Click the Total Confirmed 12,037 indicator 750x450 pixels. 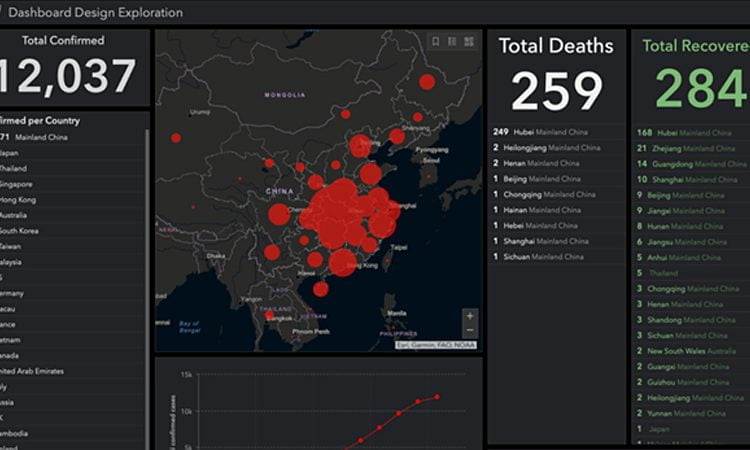(70, 68)
